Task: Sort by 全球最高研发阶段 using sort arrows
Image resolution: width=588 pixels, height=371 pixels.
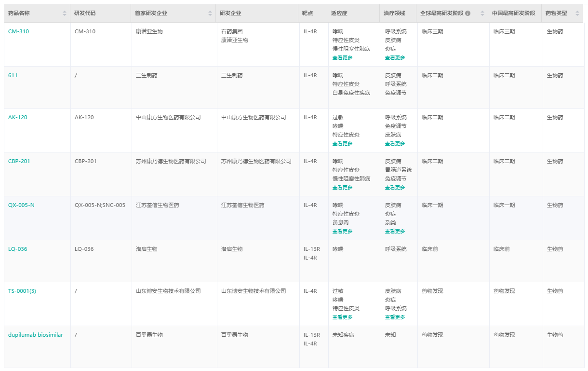Action: pyautogui.click(x=482, y=14)
